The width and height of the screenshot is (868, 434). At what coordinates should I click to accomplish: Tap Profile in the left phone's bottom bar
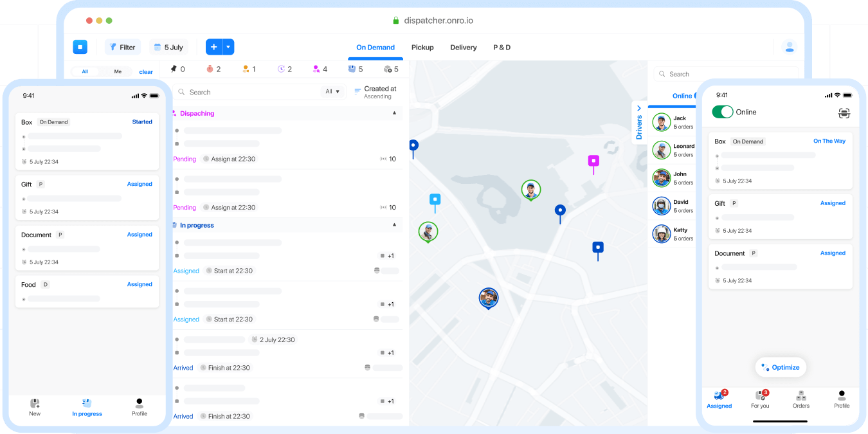(140, 407)
